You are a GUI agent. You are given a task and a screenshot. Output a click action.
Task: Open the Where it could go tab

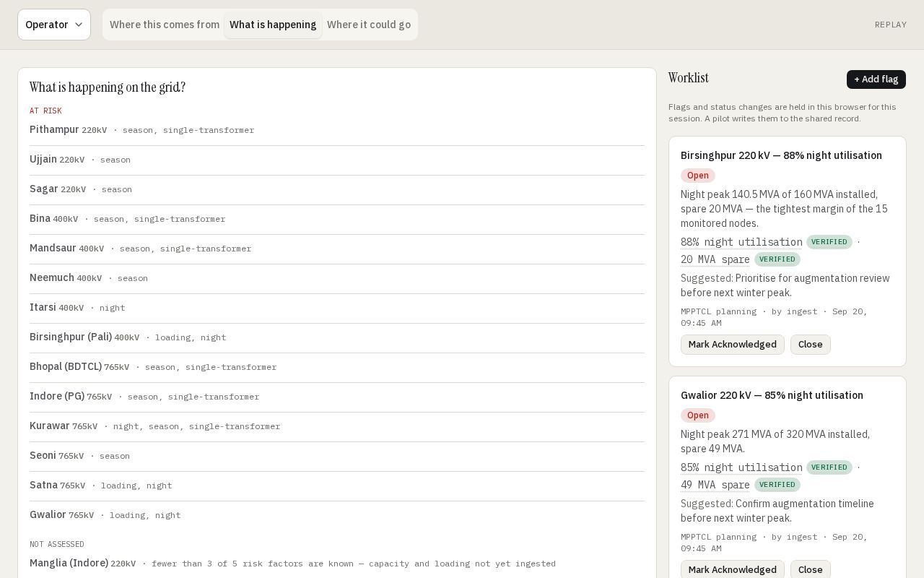click(x=369, y=25)
